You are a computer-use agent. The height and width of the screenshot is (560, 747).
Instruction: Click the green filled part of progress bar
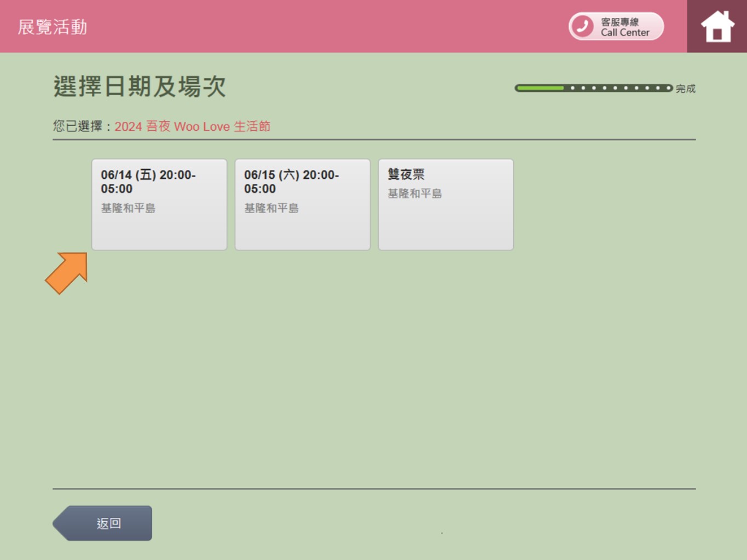pyautogui.click(x=540, y=88)
